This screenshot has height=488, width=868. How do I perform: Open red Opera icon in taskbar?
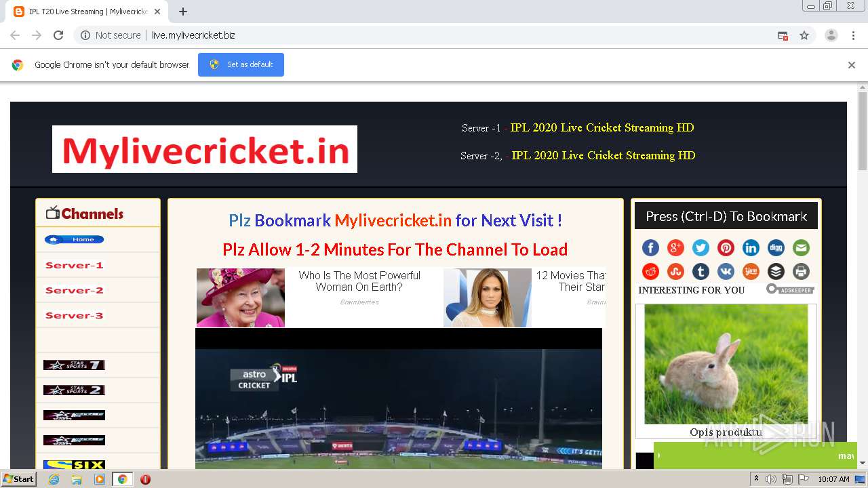pos(145,479)
